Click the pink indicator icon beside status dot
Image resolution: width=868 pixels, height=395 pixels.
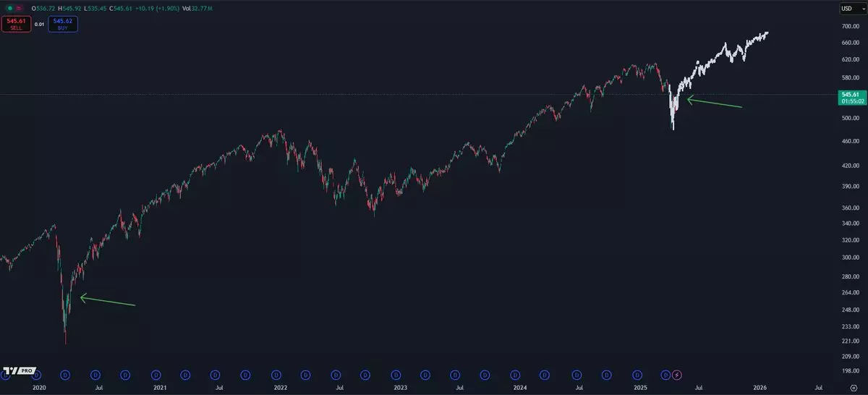tap(19, 8)
